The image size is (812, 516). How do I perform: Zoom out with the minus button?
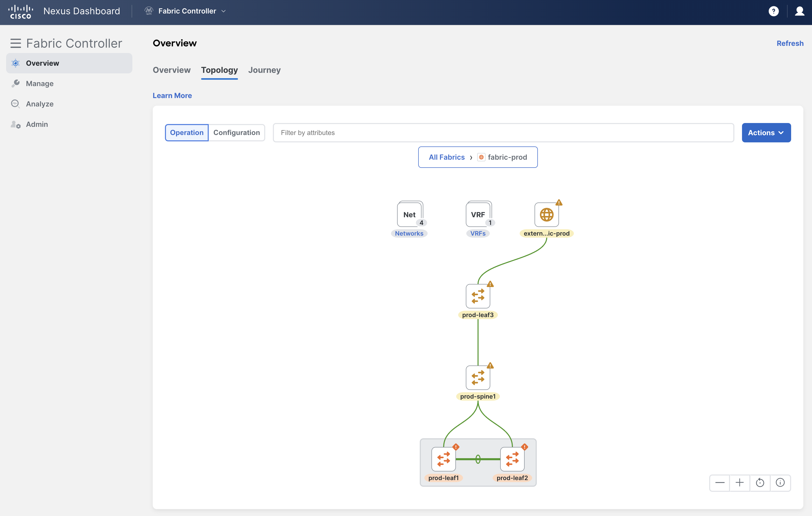pyautogui.click(x=720, y=483)
